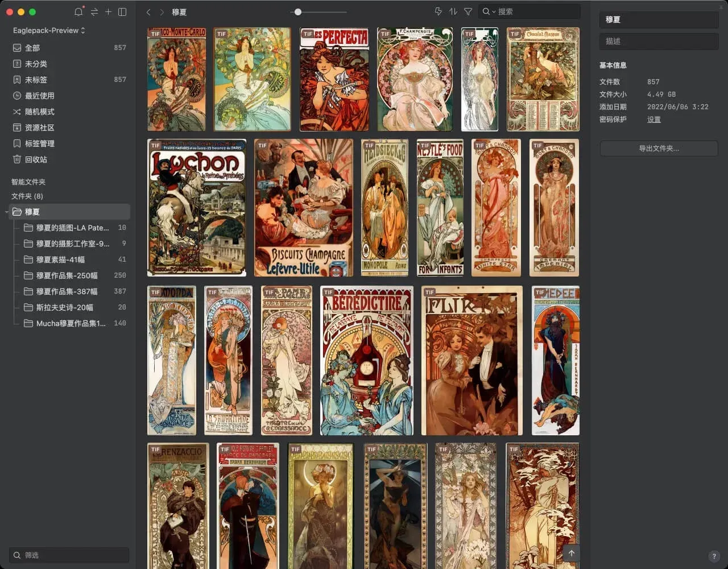Open the Eaglepack-Preview library dropdown

49,30
